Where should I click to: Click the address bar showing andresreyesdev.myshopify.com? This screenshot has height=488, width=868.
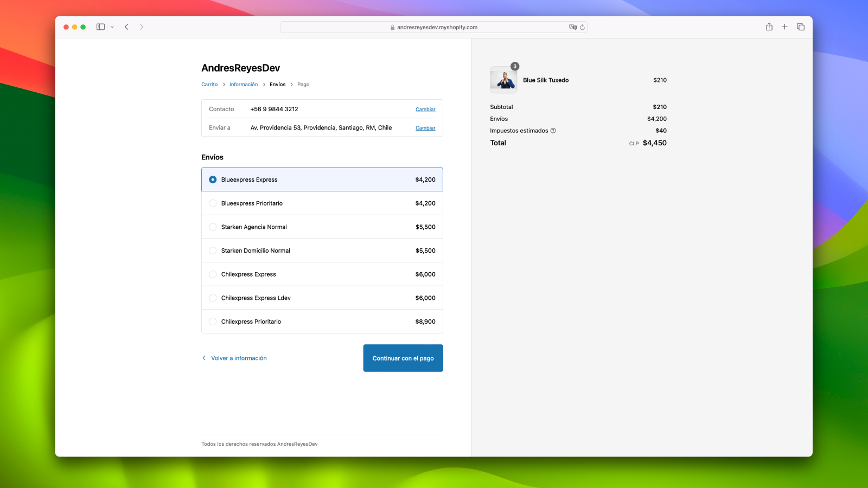point(433,27)
